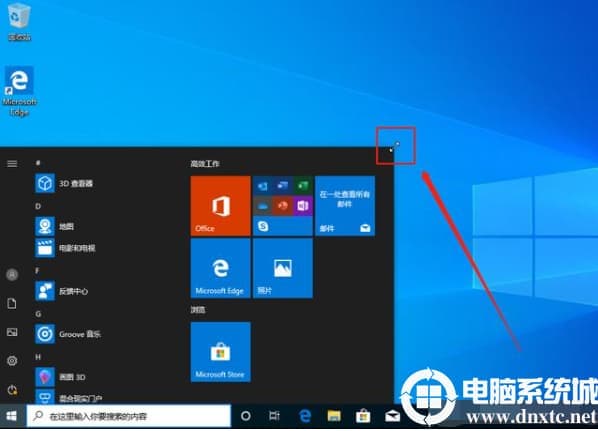Open Cortana circle icon on taskbar
This screenshot has height=431, width=598.
246,416
